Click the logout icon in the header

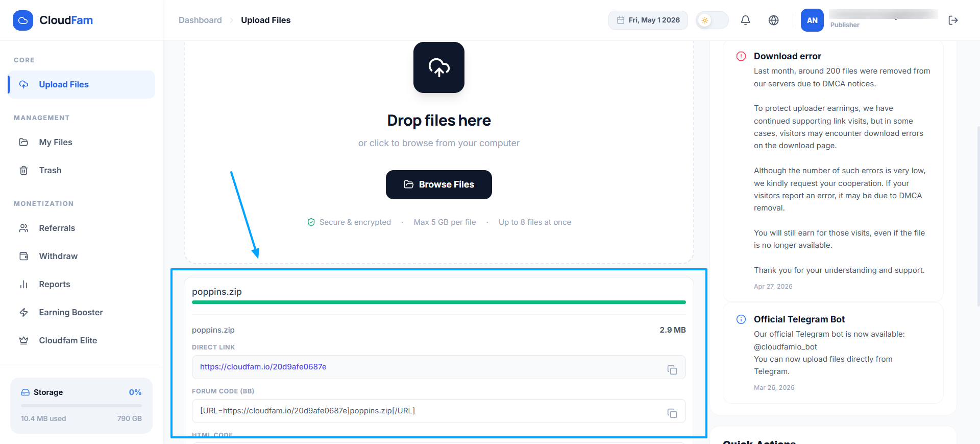(953, 20)
